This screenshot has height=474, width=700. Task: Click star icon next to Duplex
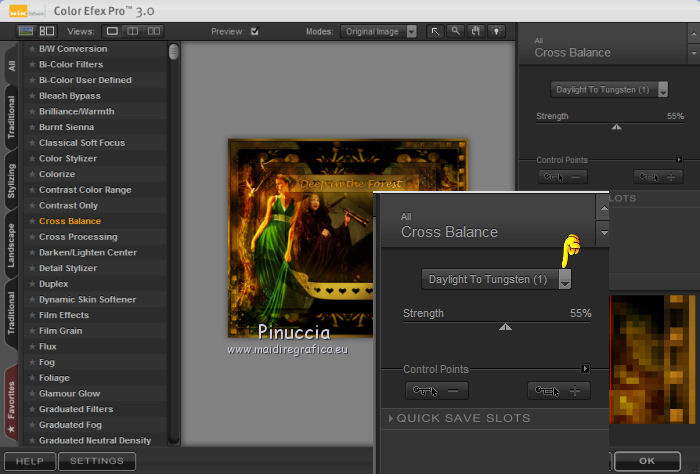[x=32, y=284]
